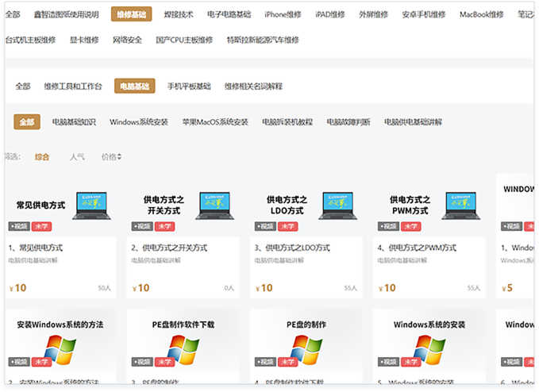Image resolution: width=539 pixels, height=392 pixels.
Task: Click the 未学 badge on 开关方式 card
Action: [x=164, y=226]
